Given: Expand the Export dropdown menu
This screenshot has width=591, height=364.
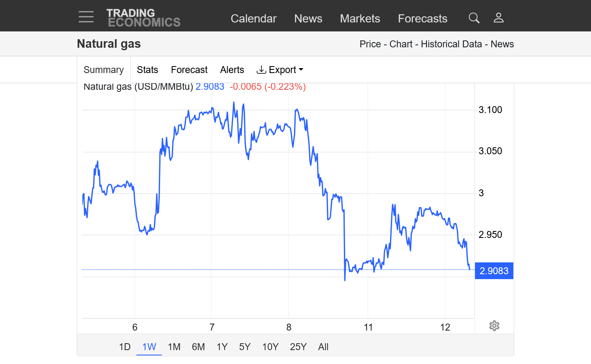Looking at the screenshot, I should tap(280, 70).
